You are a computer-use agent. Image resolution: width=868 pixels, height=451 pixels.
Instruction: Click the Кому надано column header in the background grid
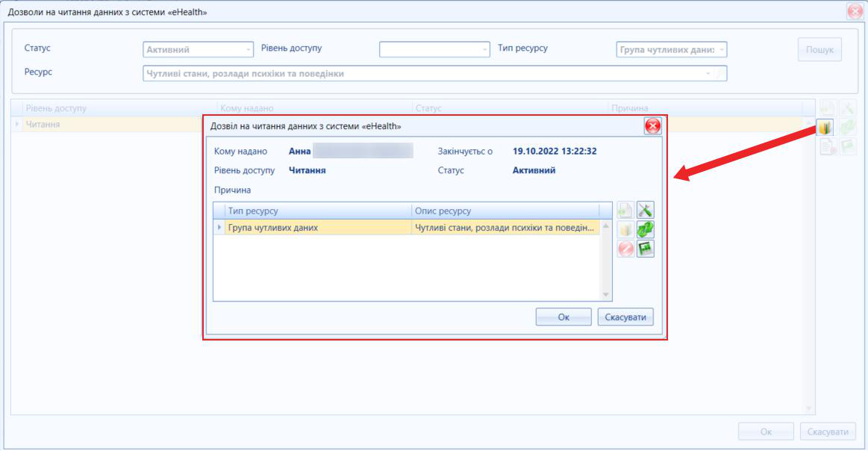[x=314, y=108]
